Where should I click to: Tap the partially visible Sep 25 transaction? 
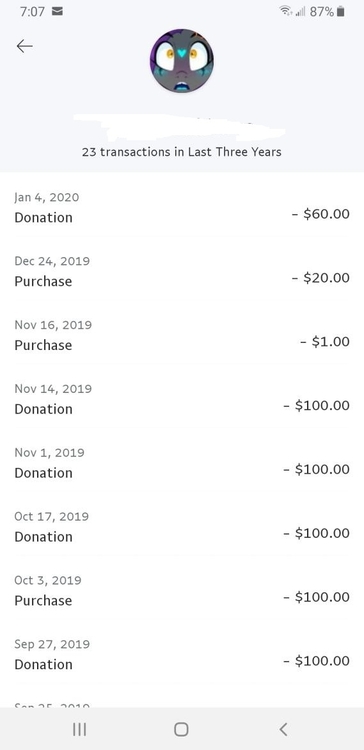[182, 702]
